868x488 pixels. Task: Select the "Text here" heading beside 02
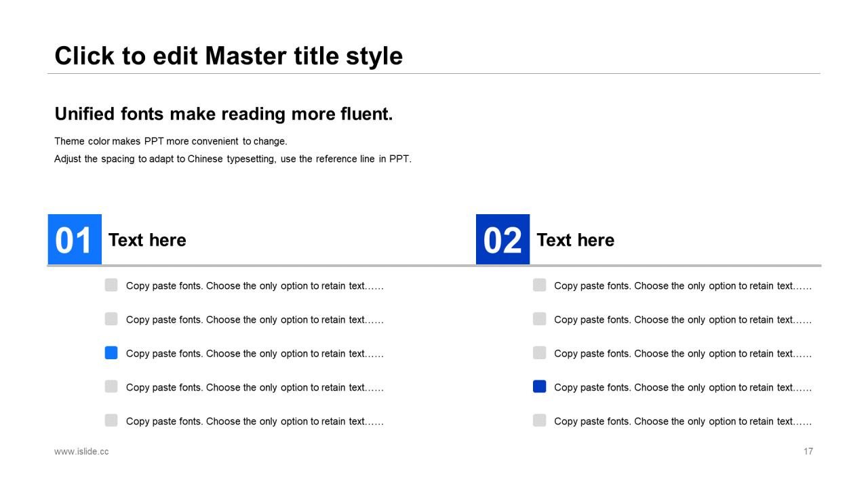(x=575, y=240)
